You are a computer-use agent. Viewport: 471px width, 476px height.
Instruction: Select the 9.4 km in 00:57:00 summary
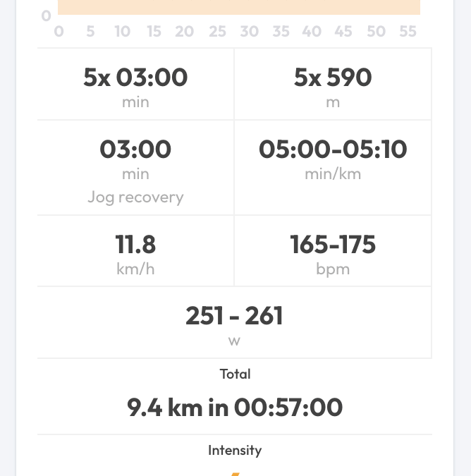click(235, 407)
